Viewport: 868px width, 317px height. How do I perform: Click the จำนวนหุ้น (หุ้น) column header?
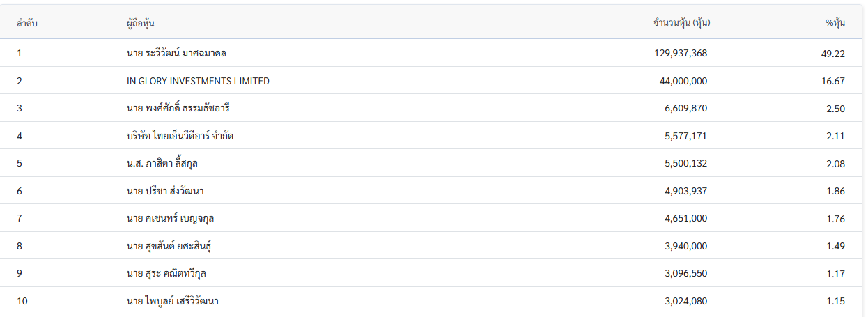pos(681,23)
